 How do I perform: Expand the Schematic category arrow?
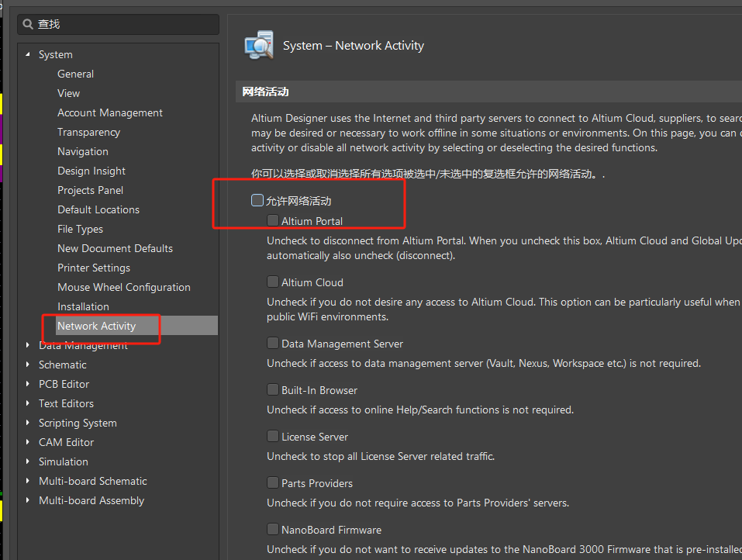click(x=28, y=365)
